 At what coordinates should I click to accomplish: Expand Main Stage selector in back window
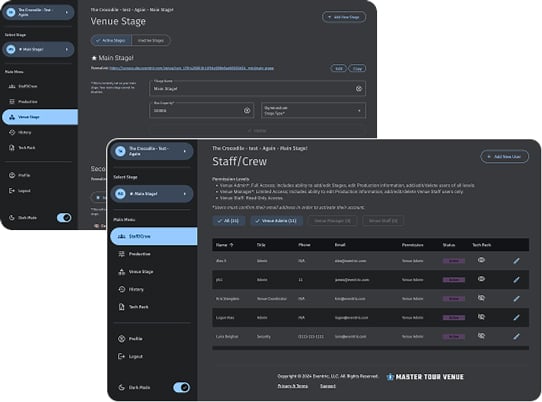tap(39, 49)
